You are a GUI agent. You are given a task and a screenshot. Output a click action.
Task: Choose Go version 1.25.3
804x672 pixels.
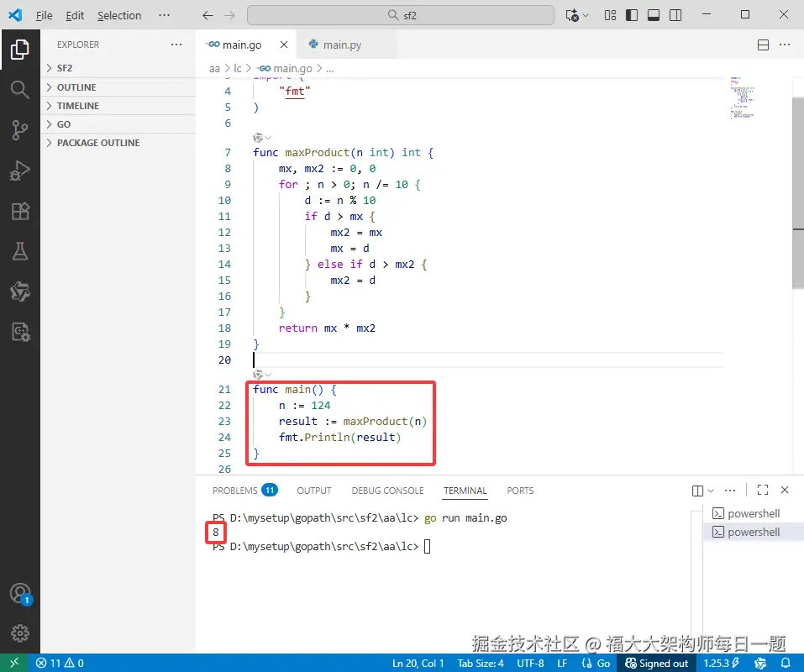pyautogui.click(x=721, y=664)
